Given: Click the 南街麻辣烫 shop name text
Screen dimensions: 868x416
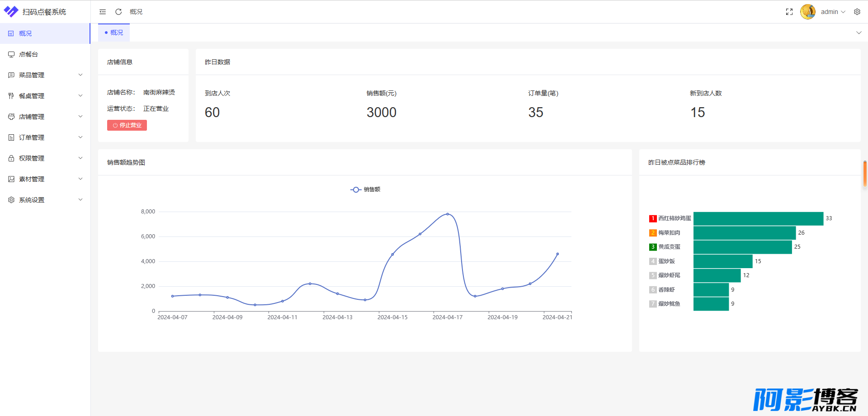Looking at the screenshot, I should tap(159, 92).
